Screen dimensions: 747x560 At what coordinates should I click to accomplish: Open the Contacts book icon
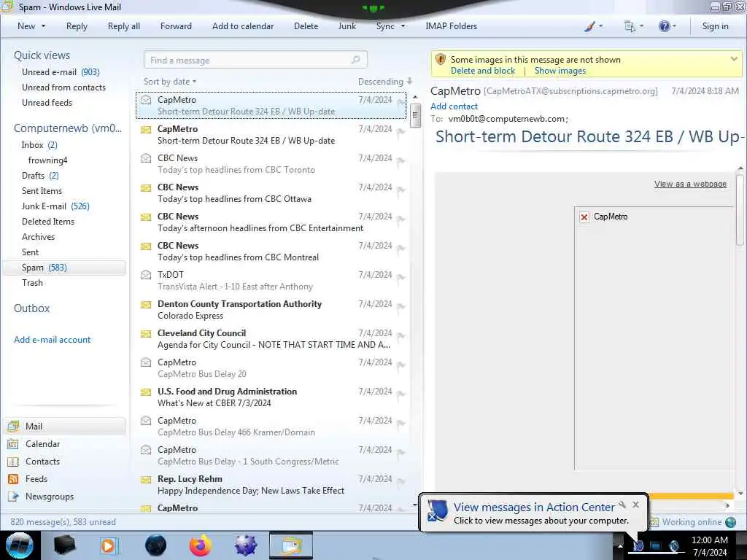point(13,462)
